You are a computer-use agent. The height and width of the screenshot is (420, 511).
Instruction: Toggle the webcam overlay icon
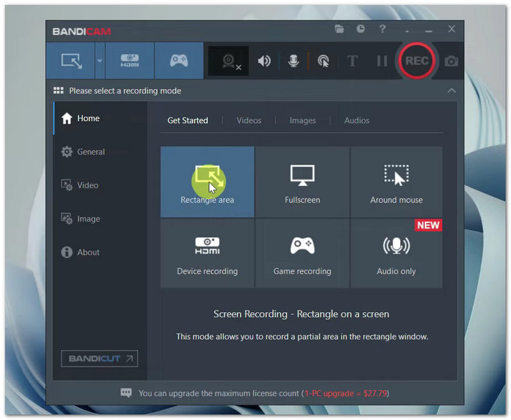pyautogui.click(x=228, y=61)
